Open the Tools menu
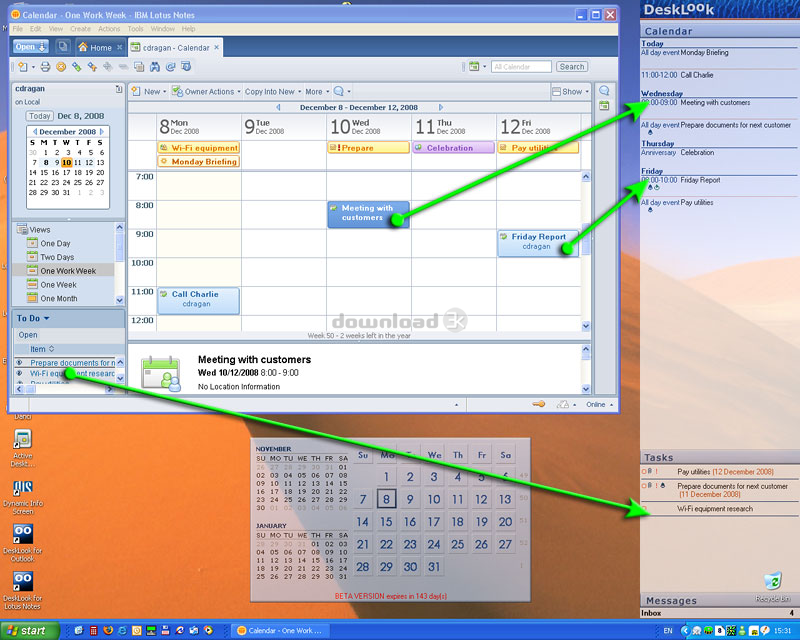800x640 pixels. click(137, 29)
